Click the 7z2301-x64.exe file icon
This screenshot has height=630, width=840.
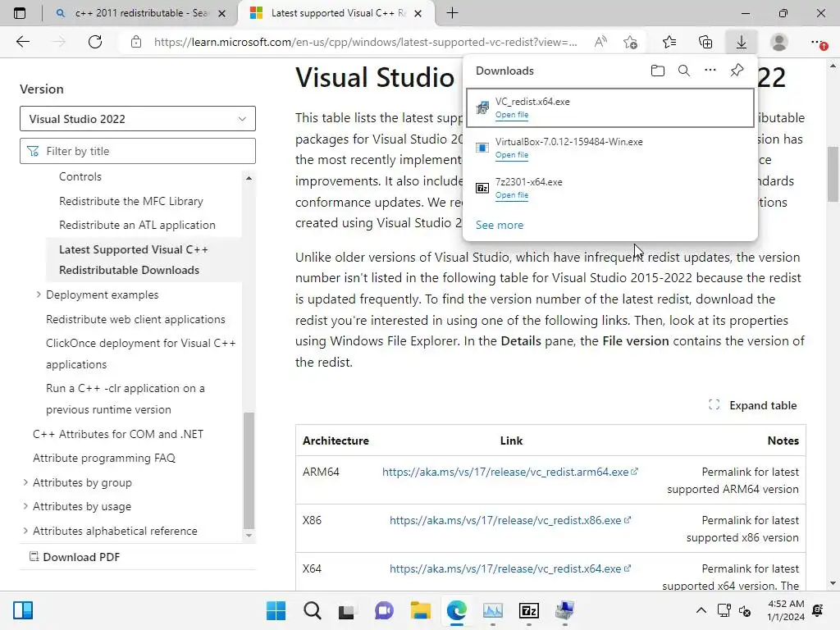point(482,188)
